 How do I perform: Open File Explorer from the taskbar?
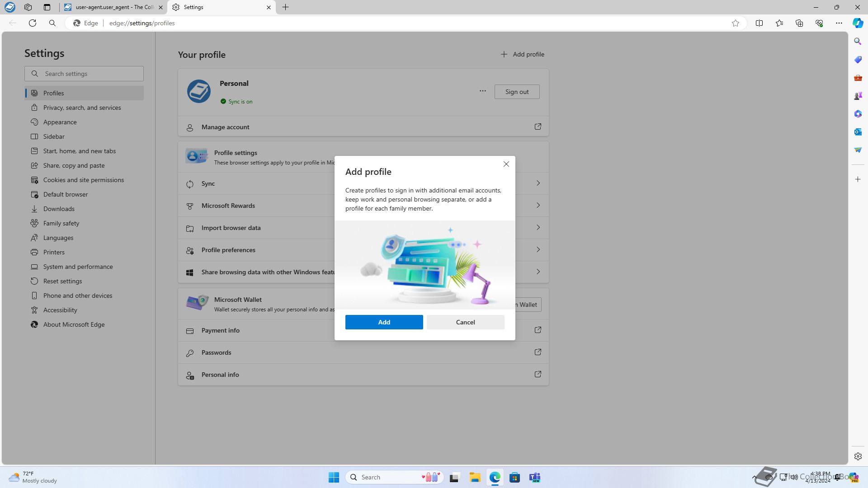pyautogui.click(x=475, y=477)
